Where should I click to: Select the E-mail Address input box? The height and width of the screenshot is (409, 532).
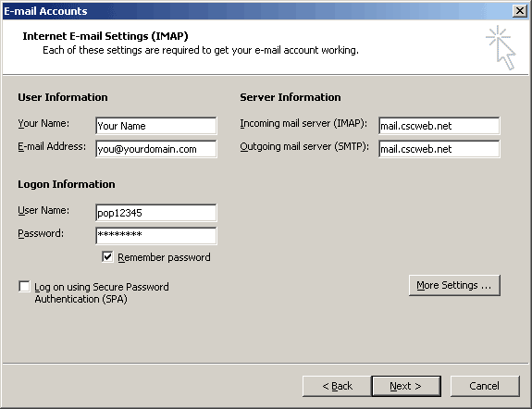(156, 149)
